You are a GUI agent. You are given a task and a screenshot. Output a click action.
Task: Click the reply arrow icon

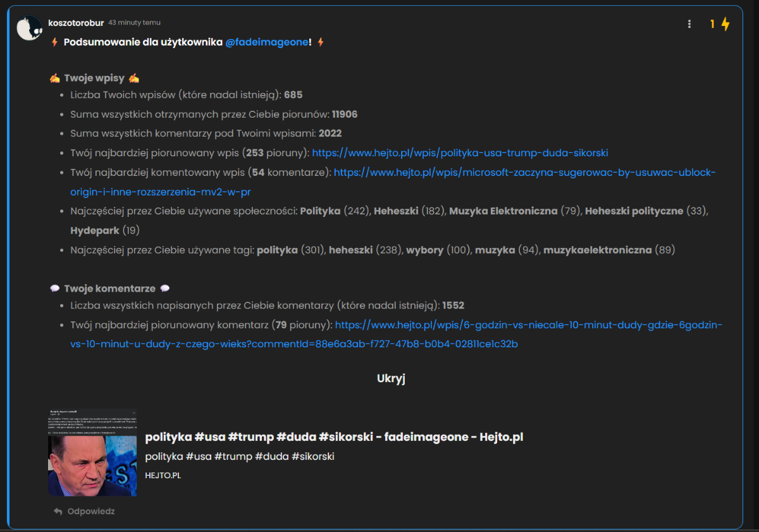(x=58, y=511)
